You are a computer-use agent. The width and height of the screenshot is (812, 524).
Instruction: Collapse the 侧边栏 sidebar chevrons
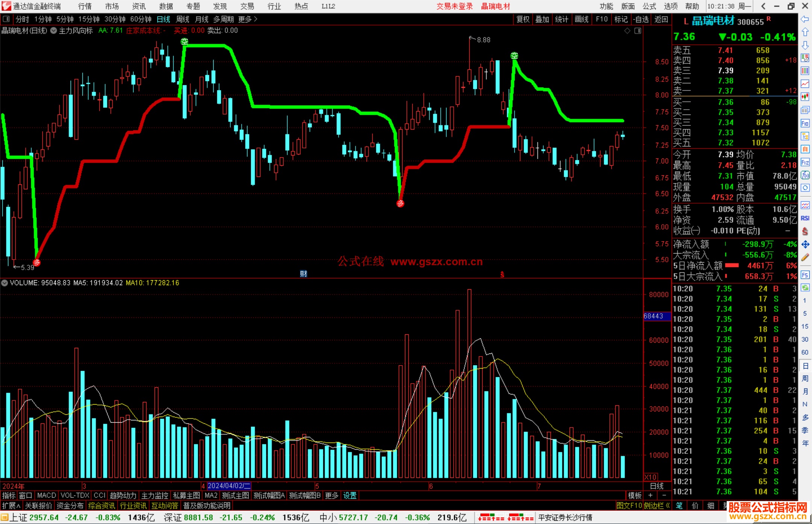coord(668,506)
